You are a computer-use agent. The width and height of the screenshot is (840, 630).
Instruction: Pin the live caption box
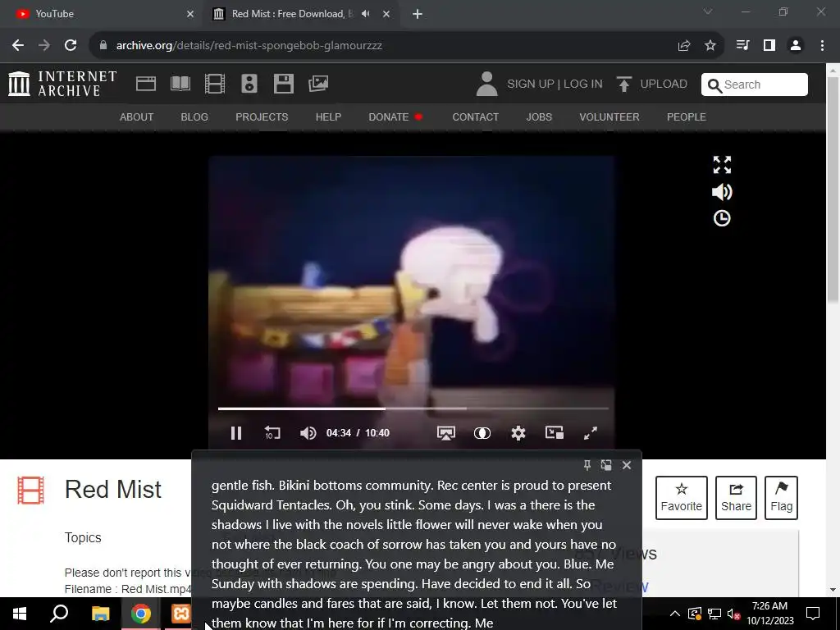coord(587,465)
